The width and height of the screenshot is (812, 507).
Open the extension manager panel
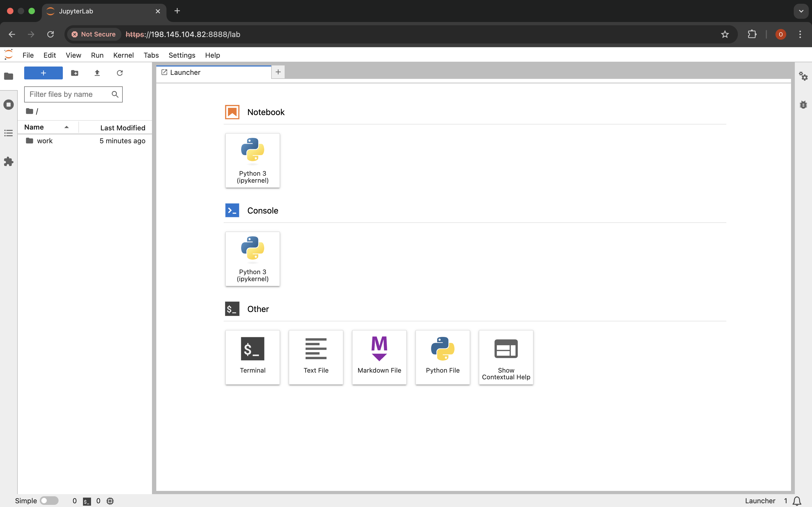coord(8,161)
